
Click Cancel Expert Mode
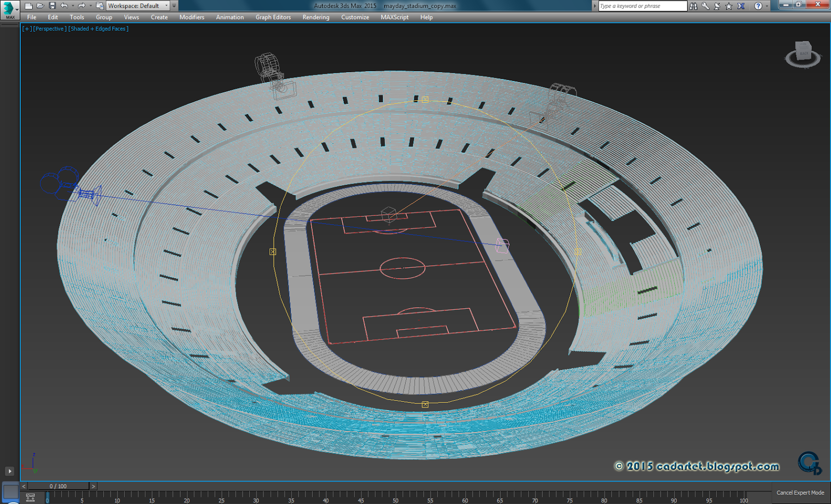pyautogui.click(x=800, y=492)
